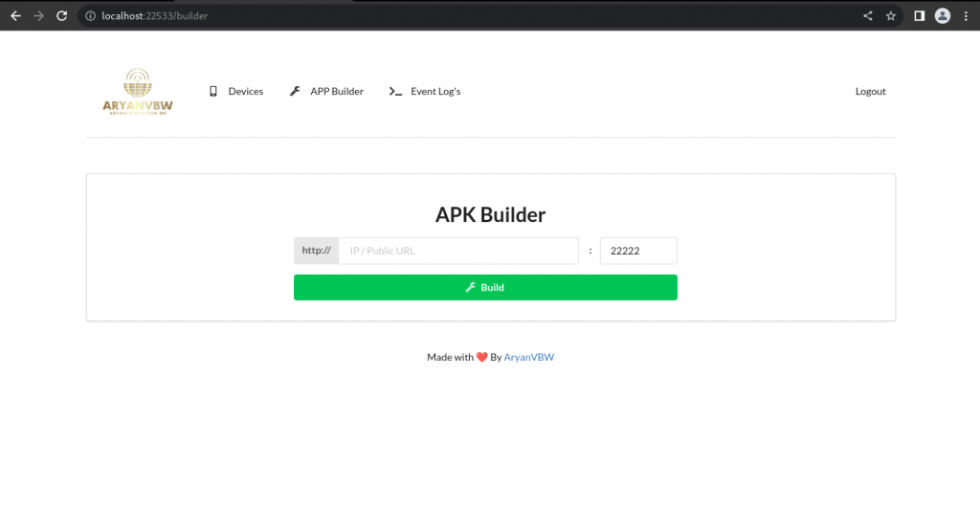Click the terminal icon beside Event Log's

click(395, 92)
